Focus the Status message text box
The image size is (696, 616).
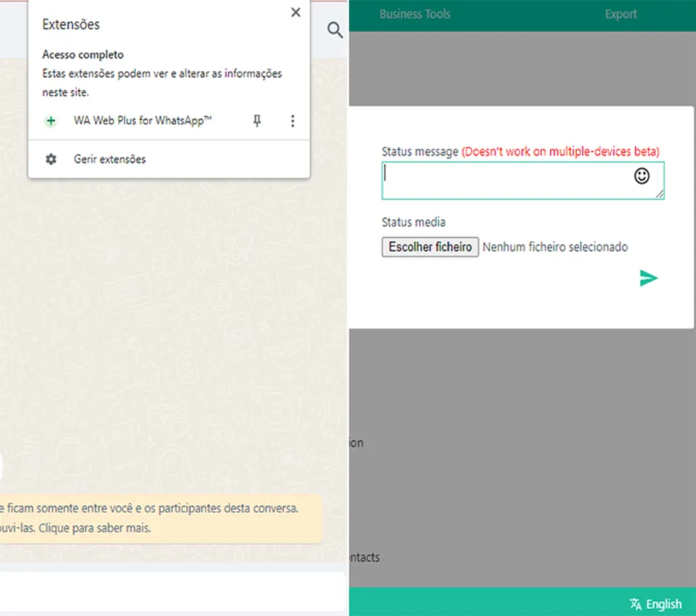(523, 180)
